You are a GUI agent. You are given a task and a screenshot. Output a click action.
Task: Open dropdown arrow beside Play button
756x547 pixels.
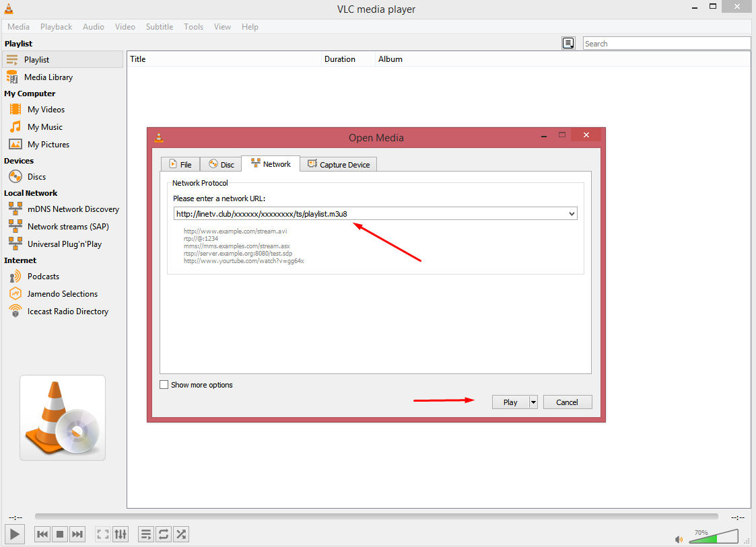[x=533, y=402]
